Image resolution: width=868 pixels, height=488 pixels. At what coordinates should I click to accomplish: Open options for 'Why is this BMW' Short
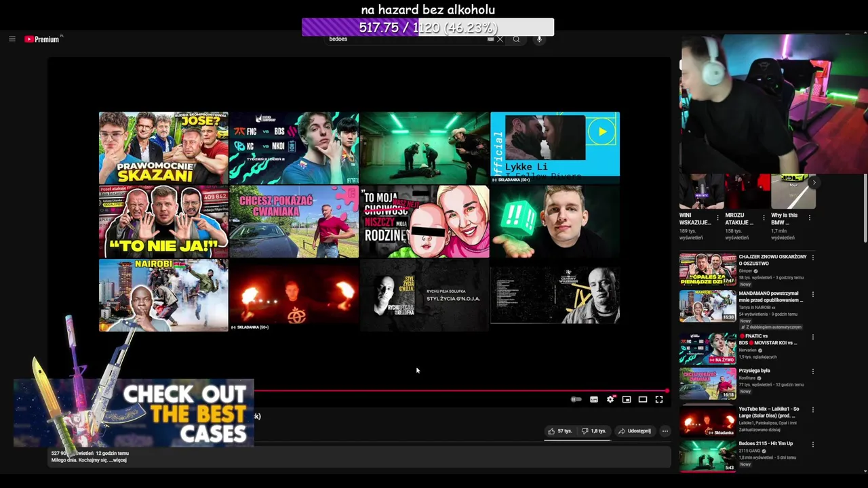point(810,218)
